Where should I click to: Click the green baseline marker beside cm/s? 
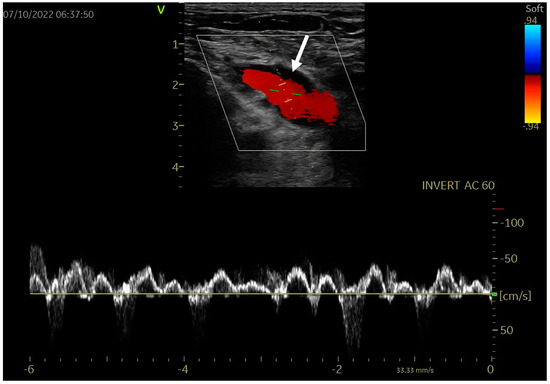click(495, 294)
